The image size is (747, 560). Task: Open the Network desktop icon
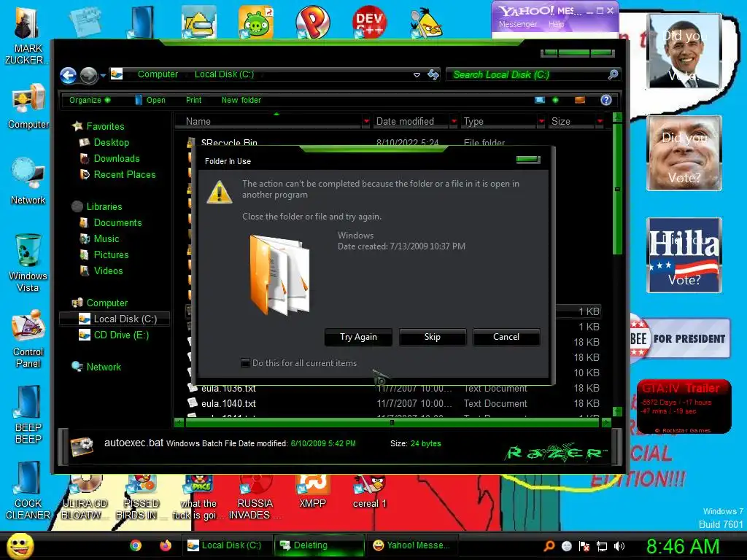coord(28,182)
